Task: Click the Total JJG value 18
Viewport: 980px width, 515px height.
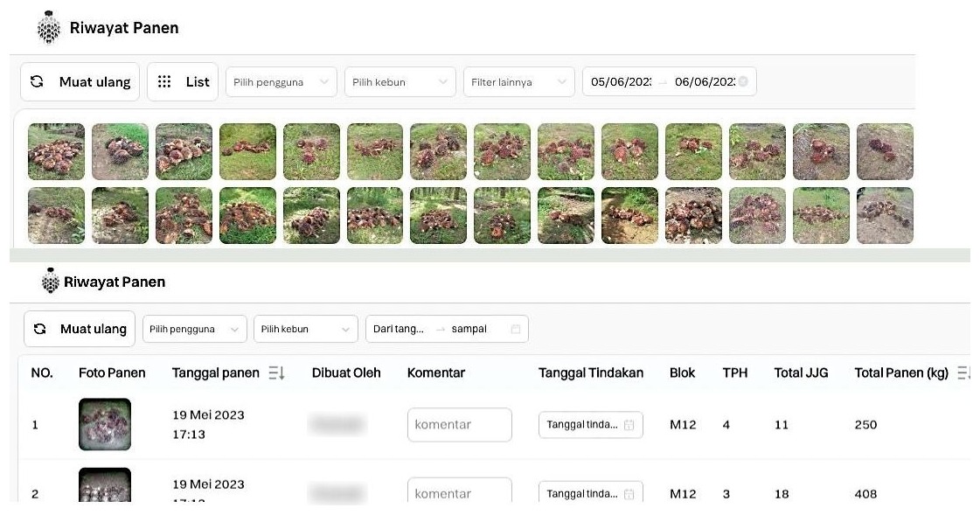Action: [x=782, y=494]
